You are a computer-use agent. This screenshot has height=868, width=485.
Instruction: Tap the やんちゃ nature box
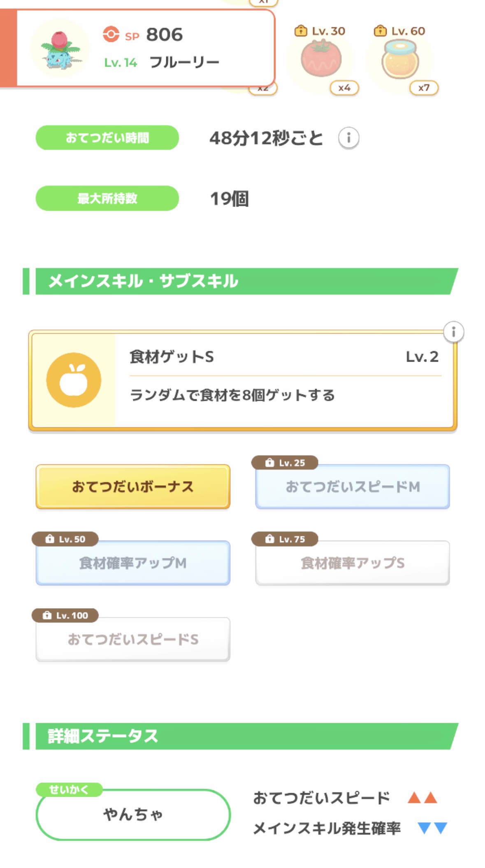133,814
